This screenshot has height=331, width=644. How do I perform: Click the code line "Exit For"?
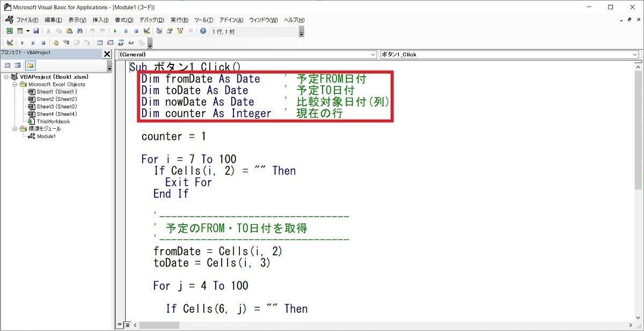click(x=188, y=182)
